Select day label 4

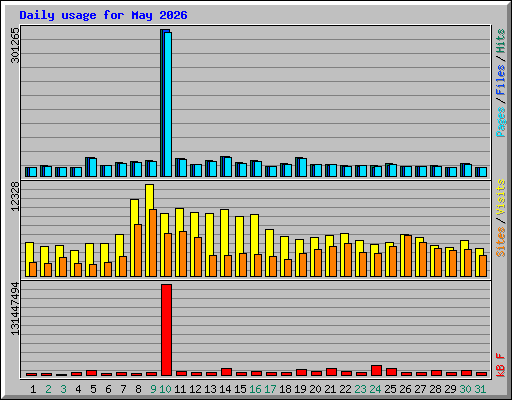tap(78, 389)
